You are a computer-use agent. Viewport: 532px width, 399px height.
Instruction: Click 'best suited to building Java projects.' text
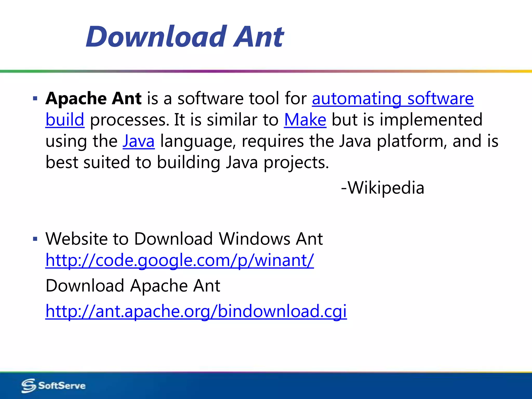[x=187, y=163]
